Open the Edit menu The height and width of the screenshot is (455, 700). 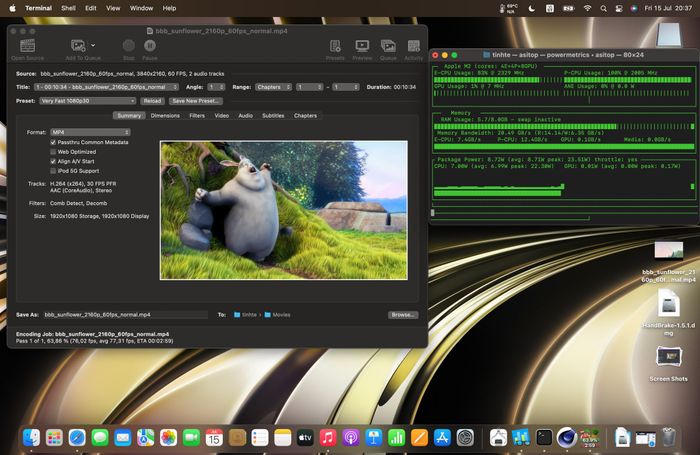coord(91,8)
